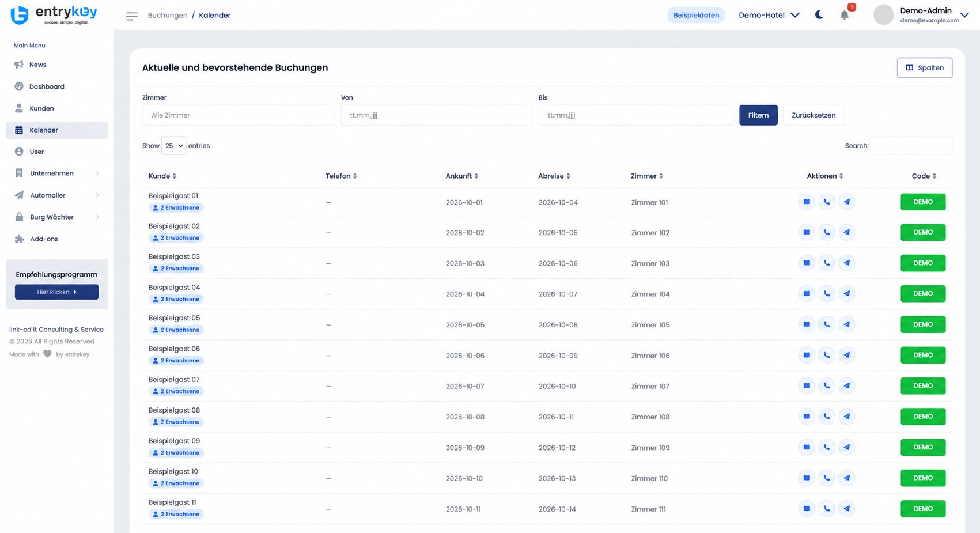This screenshot has height=533, width=980.
Task: Click the Zurücksetzen button
Action: tap(813, 115)
